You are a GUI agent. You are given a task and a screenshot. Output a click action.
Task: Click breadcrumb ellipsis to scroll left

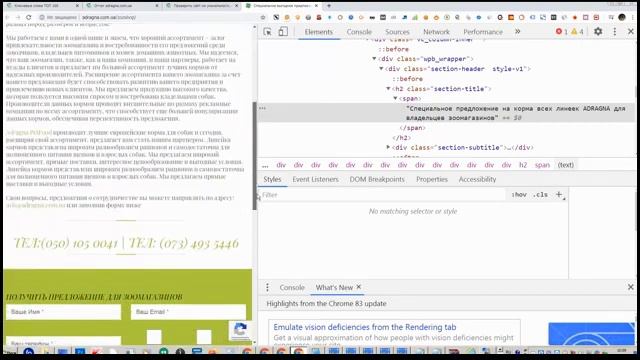265,165
